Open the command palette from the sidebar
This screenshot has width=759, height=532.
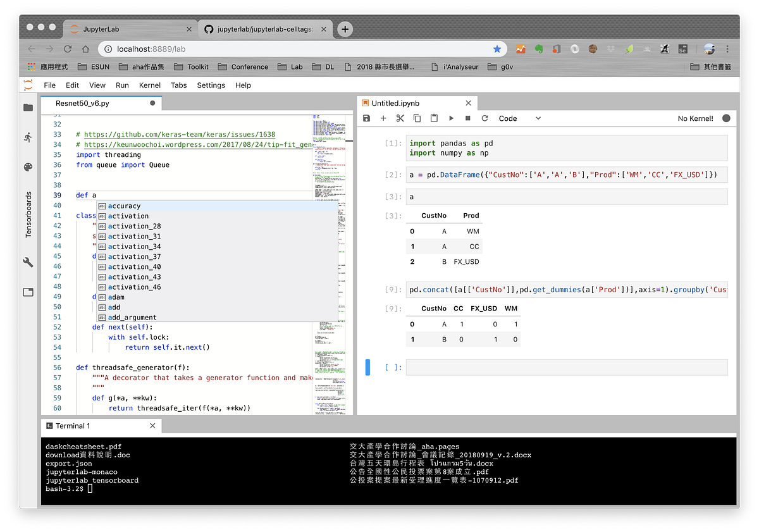(x=28, y=168)
